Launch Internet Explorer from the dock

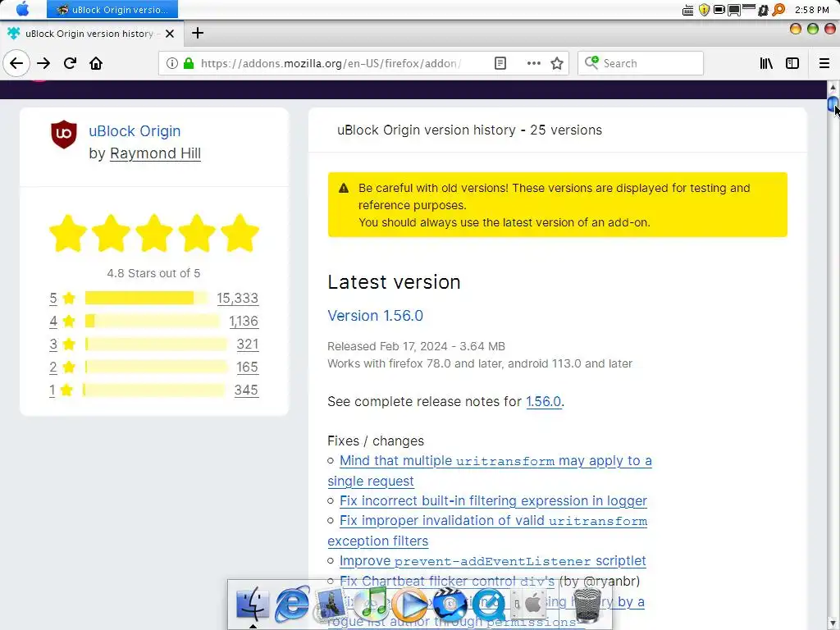pyautogui.click(x=292, y=603)
